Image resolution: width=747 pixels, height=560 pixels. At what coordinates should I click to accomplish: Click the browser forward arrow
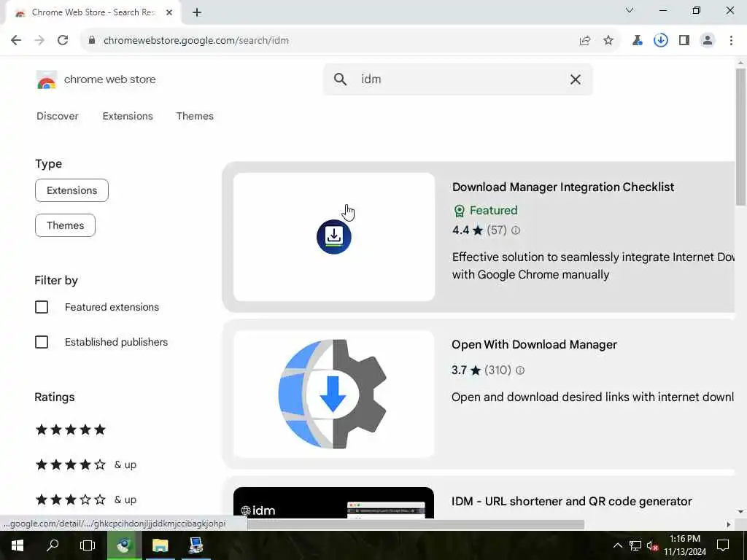tap(39, 41)
